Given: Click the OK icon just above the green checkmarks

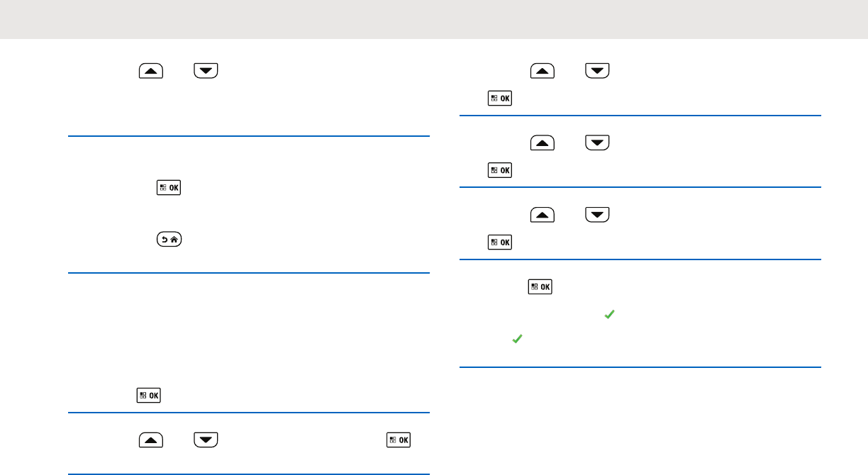Looking at the screenshot, I should (x=540, y=287).
